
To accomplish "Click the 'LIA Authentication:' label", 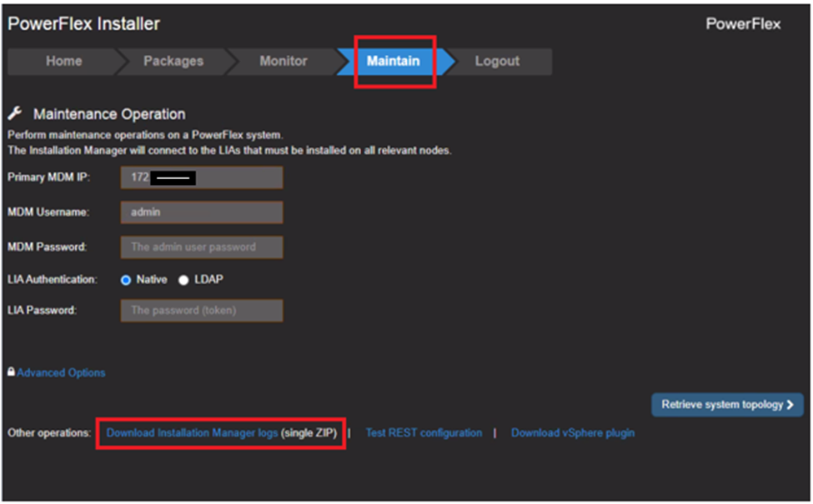I will (53, 280).
